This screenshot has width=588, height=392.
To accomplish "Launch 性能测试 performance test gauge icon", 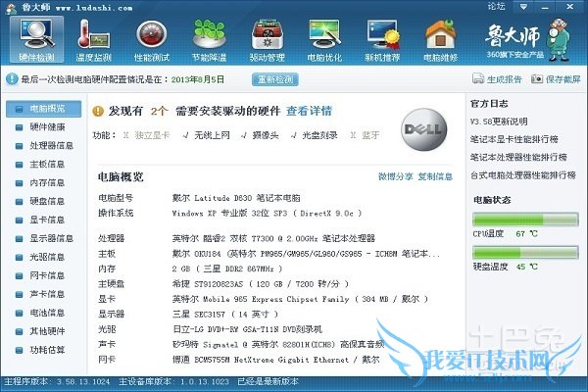I will pyautogui.click(x=152, y=39).
